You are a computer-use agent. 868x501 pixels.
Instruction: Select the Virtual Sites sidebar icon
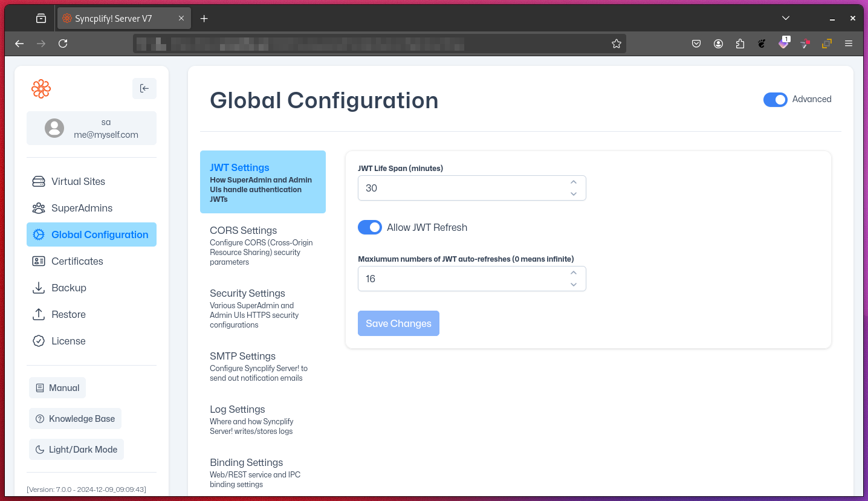click(38, 181)
